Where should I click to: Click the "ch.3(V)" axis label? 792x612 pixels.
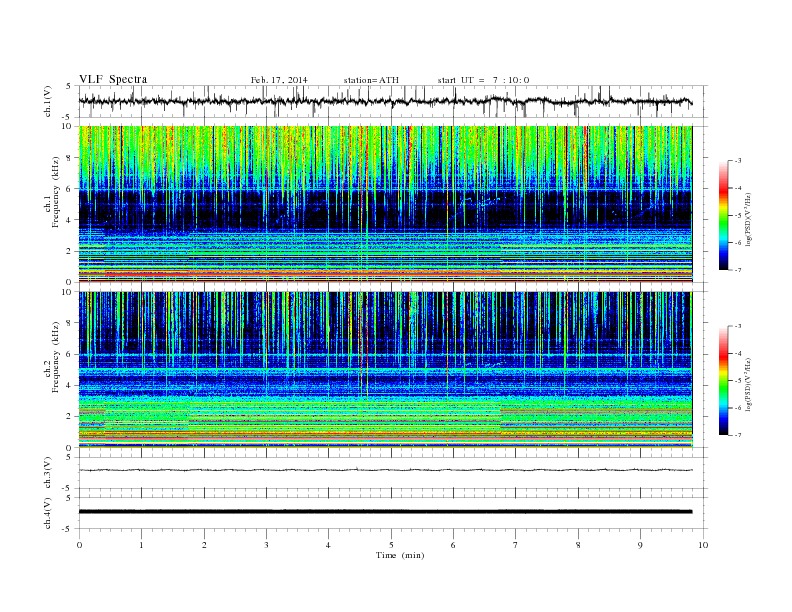click(48, 473)
